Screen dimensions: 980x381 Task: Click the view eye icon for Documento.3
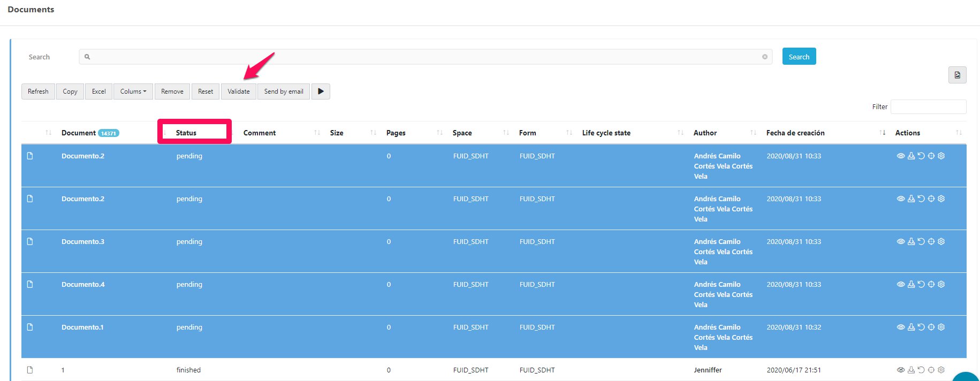tap(901, 241)
